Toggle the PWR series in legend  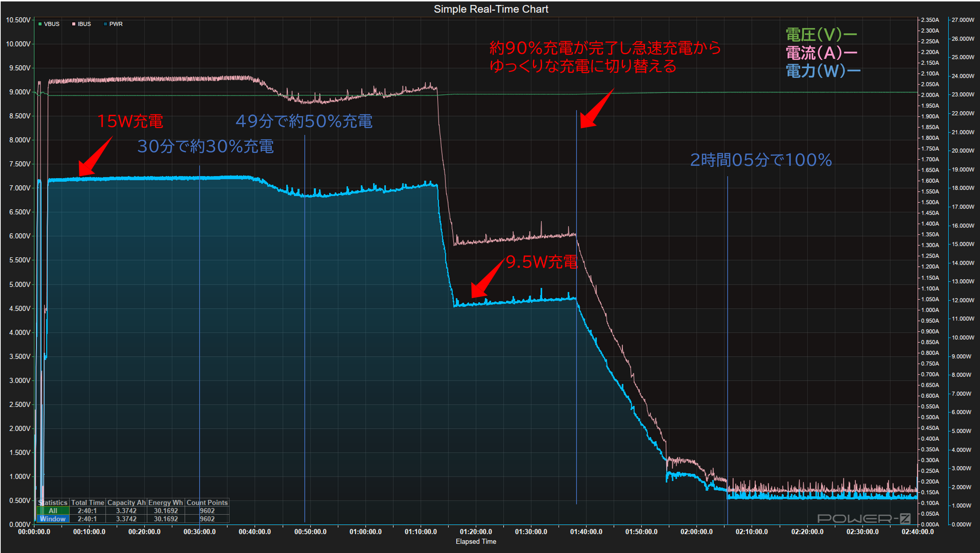pyautogui.click(x=113, y=24)
